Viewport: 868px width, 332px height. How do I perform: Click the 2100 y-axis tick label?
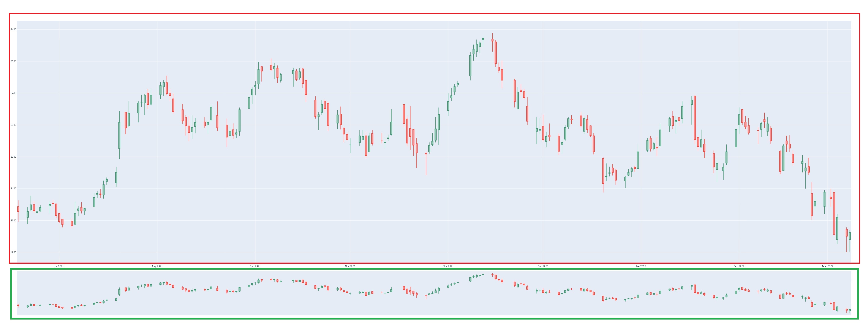click(x=13, y=189)
